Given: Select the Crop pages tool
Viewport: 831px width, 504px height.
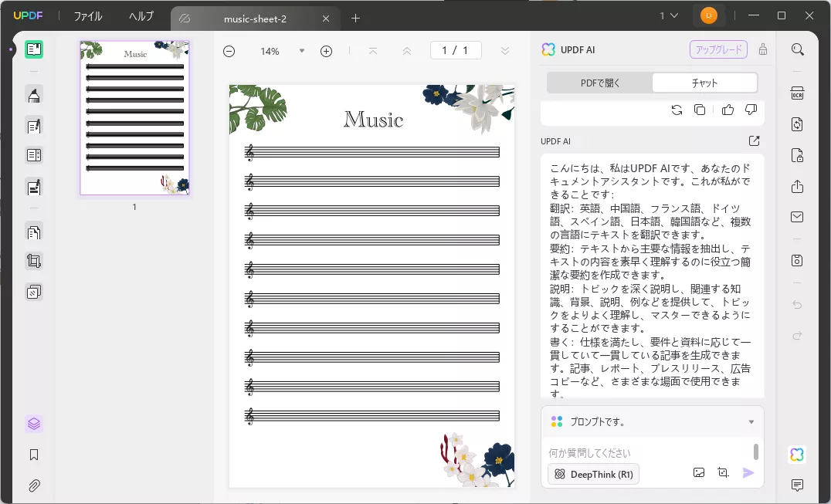Looking at the screenshot, I should 34,261.
